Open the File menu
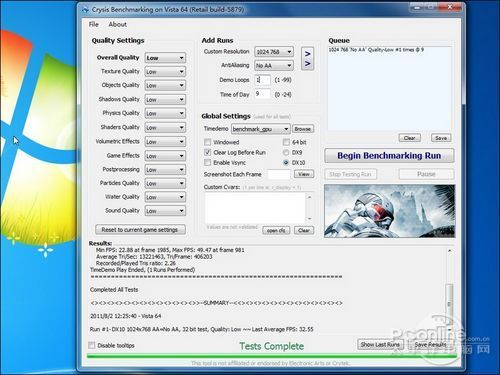The width and height of the screenshot is (500, 375). pos(94,24)
